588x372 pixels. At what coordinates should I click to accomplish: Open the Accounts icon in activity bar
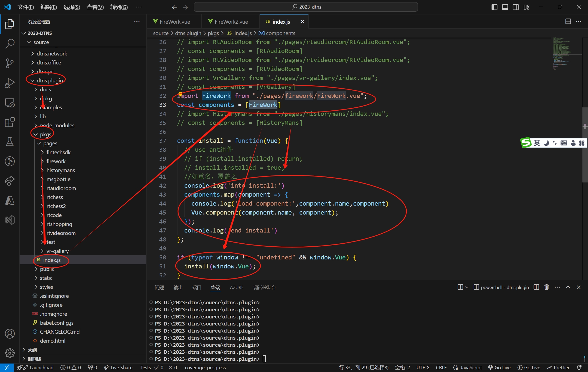pos(10,334)
